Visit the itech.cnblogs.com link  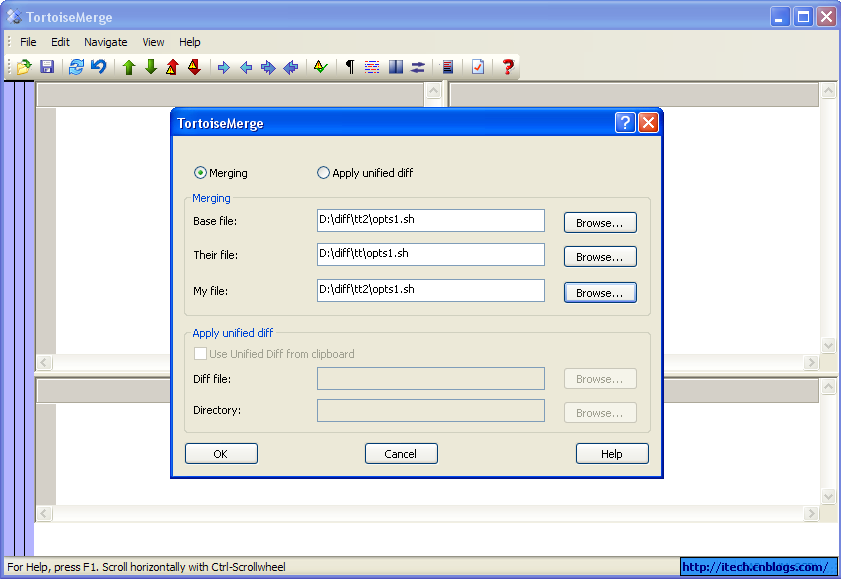(758, 566)
